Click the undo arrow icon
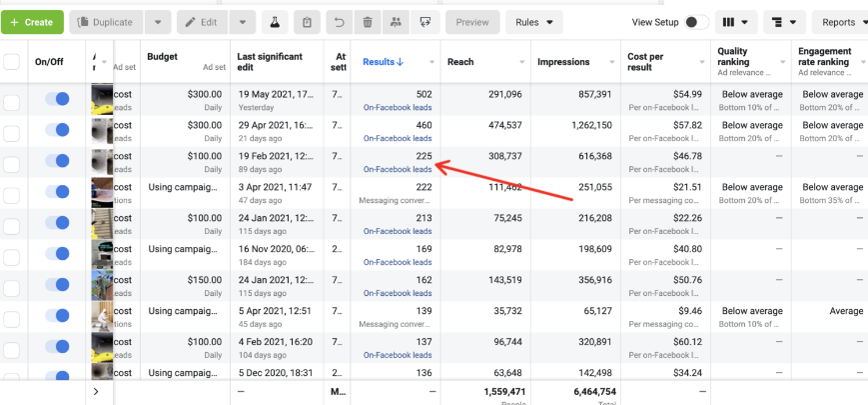Image resolution: width=868 pixels, height=405 pixels. 340,22
